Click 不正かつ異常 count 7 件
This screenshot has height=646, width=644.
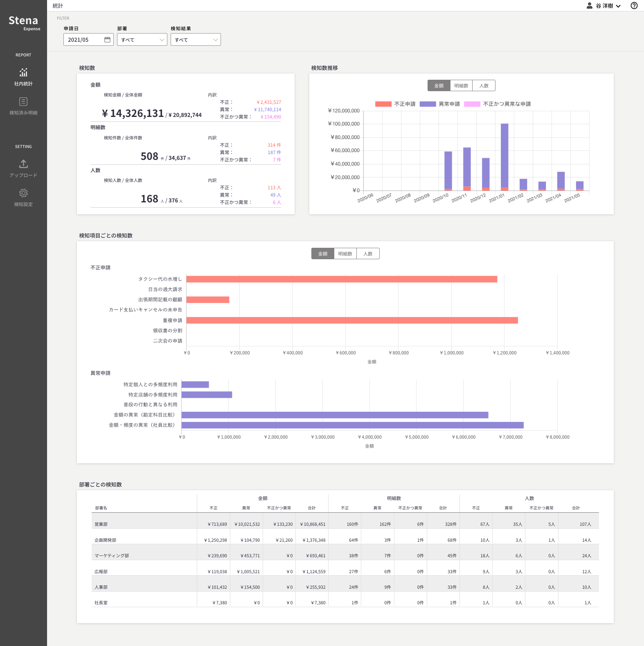277,160
